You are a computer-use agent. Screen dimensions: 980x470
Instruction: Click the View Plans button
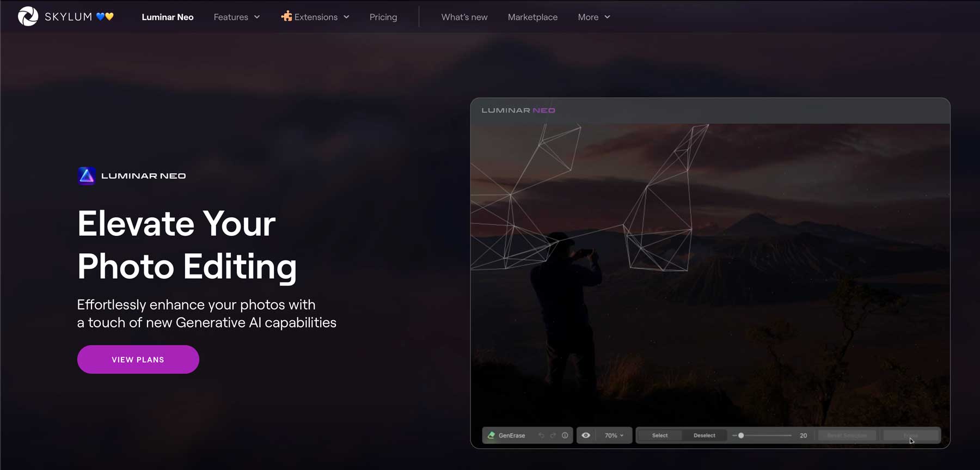pyautogui.click(x=138, y=359)
